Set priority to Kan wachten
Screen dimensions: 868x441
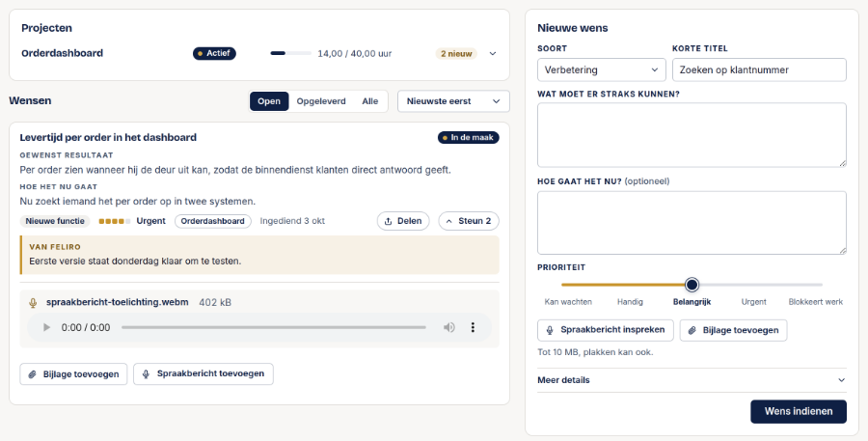pos(568,302)
